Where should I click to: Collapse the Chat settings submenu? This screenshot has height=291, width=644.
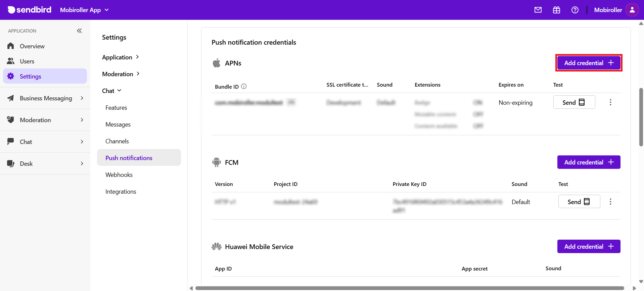(111, 91)
